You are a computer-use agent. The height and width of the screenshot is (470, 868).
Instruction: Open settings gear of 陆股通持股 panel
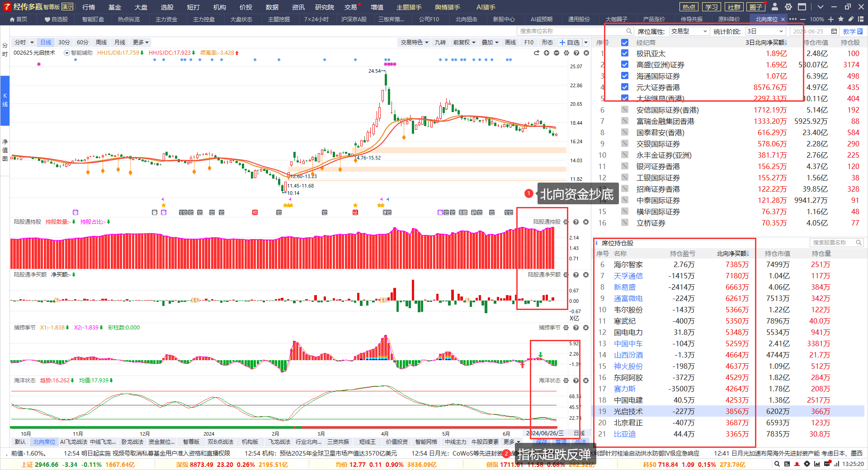point(566,222)
